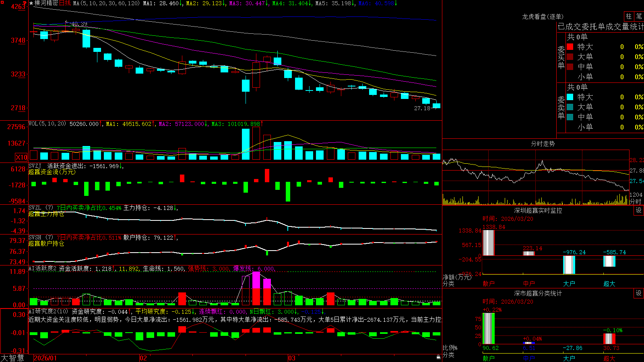The image size is (644, 362).
Task: Click the 27.18 low price annotation
Action: (x=422, y=108)
